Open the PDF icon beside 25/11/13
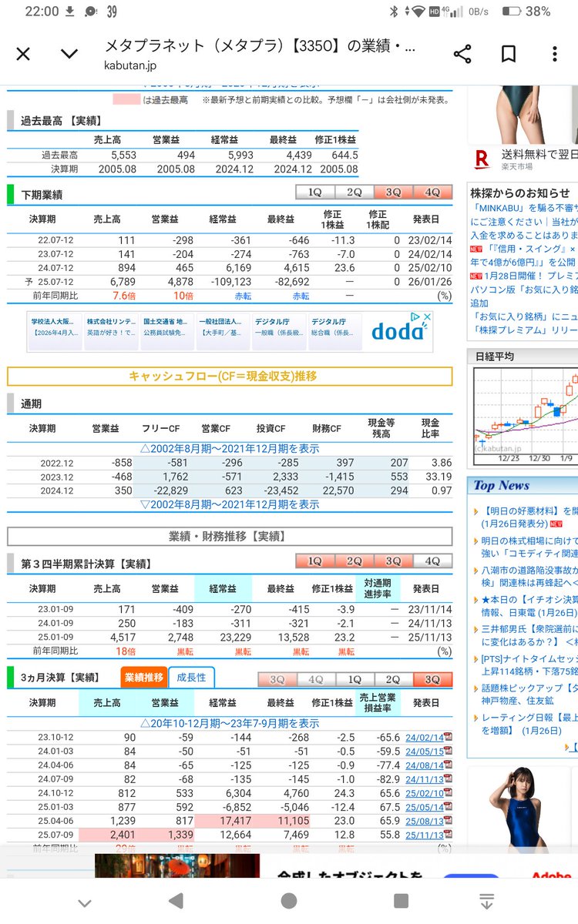Viewport: 578px width, 924px height. (x=448, y=835)
